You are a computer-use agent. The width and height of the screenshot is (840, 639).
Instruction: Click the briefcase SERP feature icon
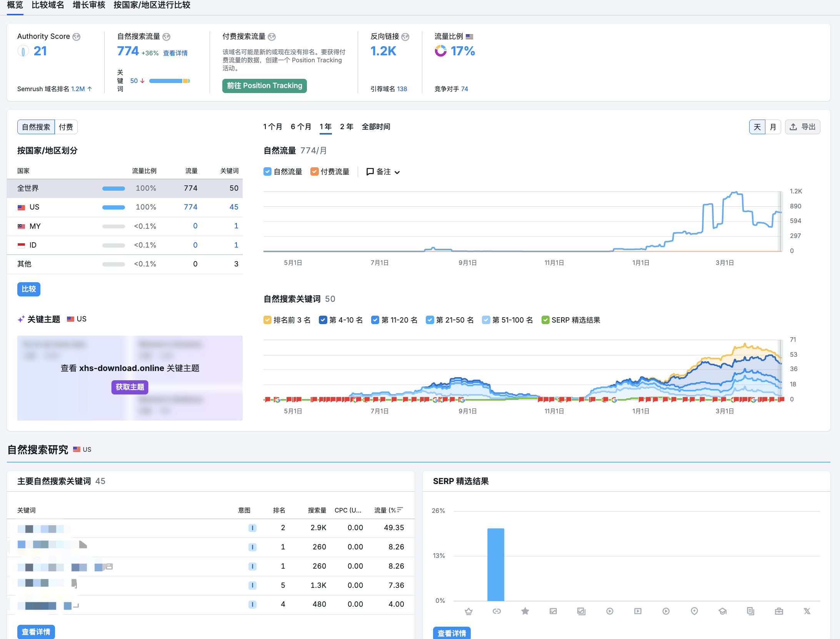click(x=779, y=611)
